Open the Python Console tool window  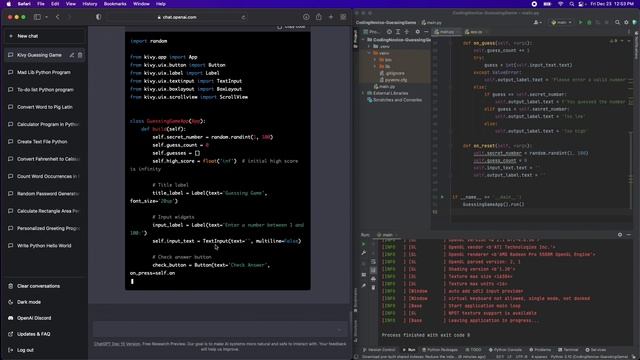505,350
